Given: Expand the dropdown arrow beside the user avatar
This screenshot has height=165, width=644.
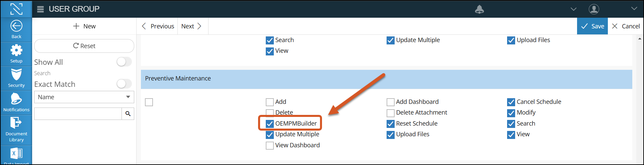Looking at the screenshot, I should pyautogui.click(x=634, y=9).
